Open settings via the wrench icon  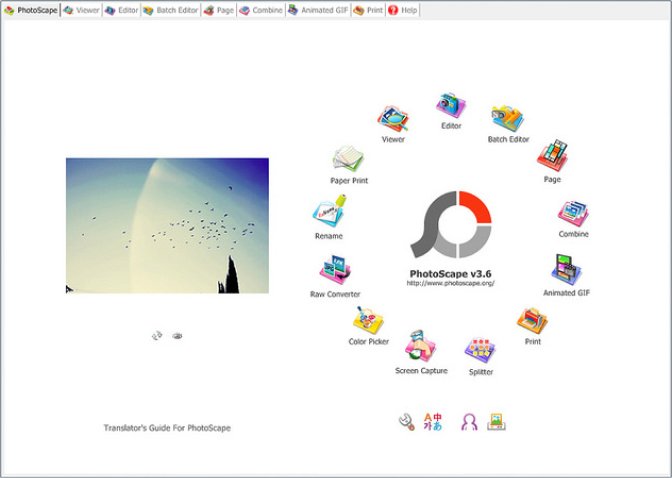pos(406,422)
